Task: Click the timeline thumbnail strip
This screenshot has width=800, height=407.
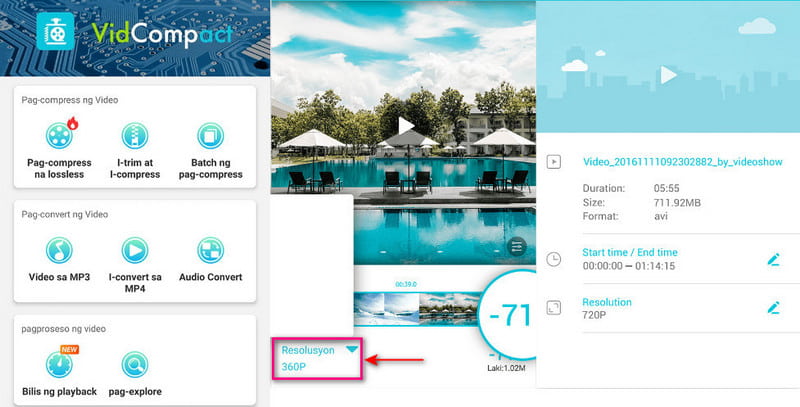Action: (420, 307)
